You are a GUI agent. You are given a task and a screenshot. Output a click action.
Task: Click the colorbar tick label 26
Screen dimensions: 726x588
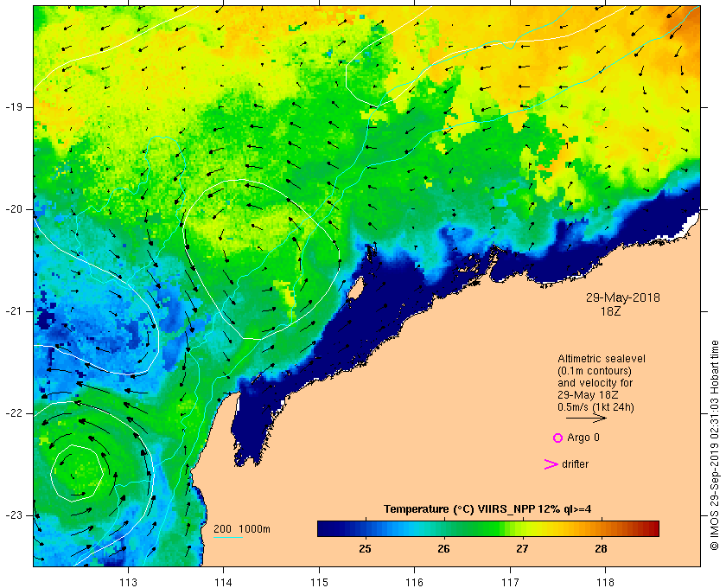click(x=443, y=549)
